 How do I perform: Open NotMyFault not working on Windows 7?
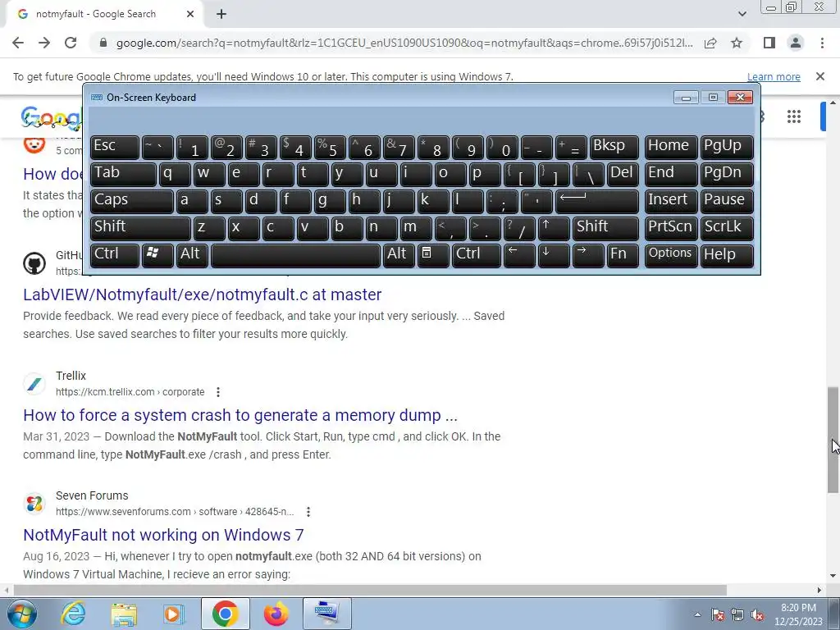163,535
